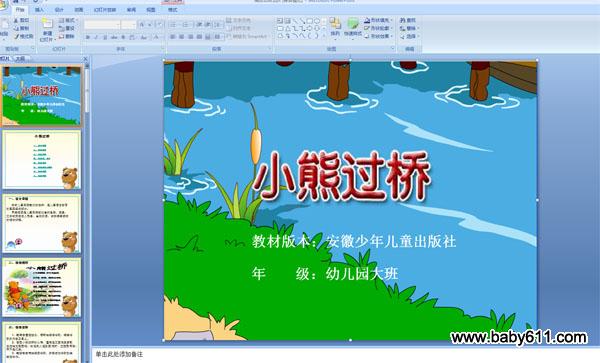Select the second slide thumbnail

pyautogui.click(x=42, y=160)
